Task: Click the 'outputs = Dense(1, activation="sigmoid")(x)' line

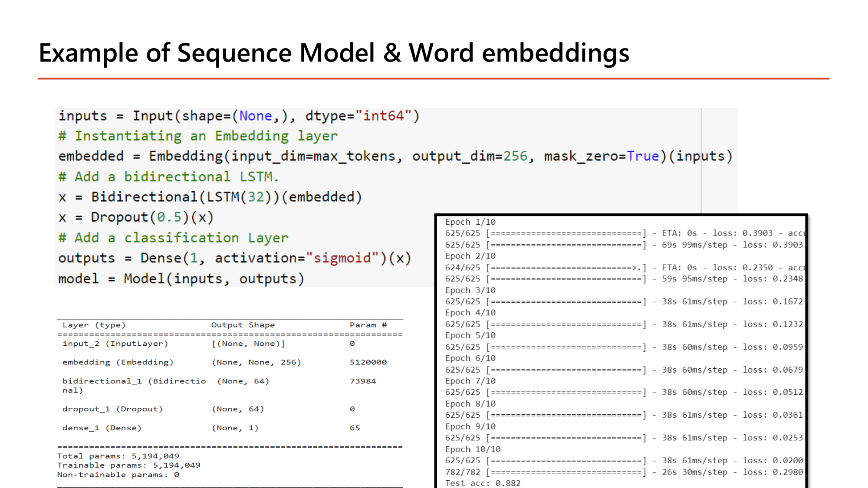Action: pos(235,258)
